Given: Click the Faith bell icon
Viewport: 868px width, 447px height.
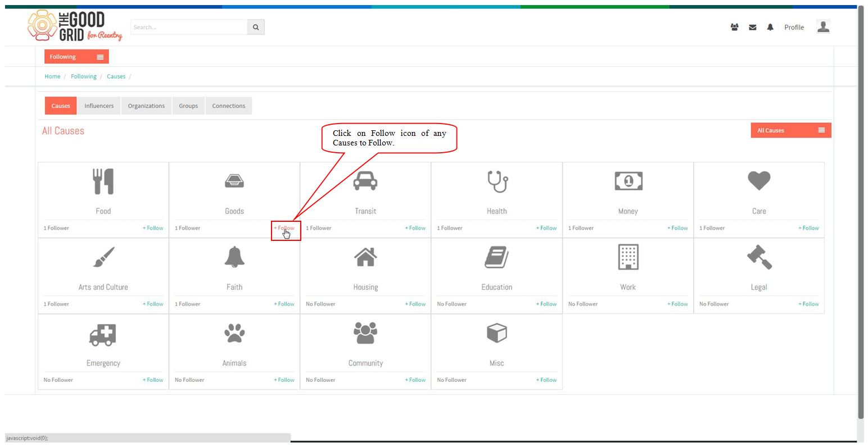Looking at the screenshot, I should pyautogui.click(x=234, y=257).
